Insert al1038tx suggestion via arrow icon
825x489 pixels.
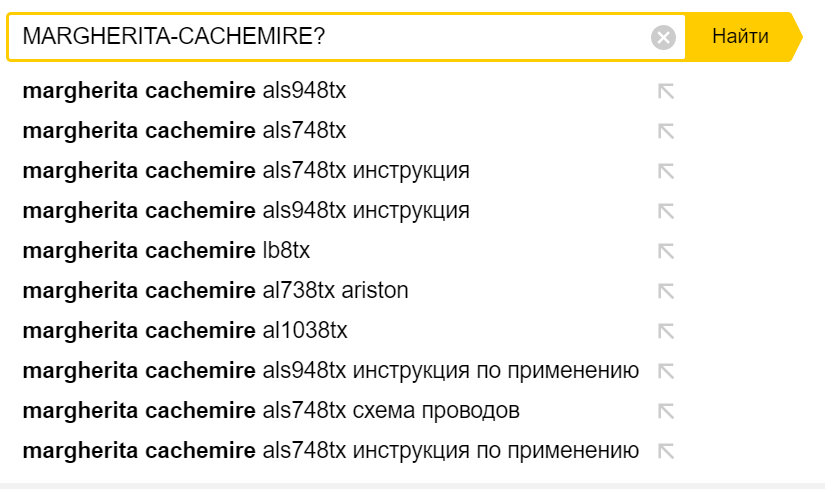pyautogui.click(x=666, y=331)
